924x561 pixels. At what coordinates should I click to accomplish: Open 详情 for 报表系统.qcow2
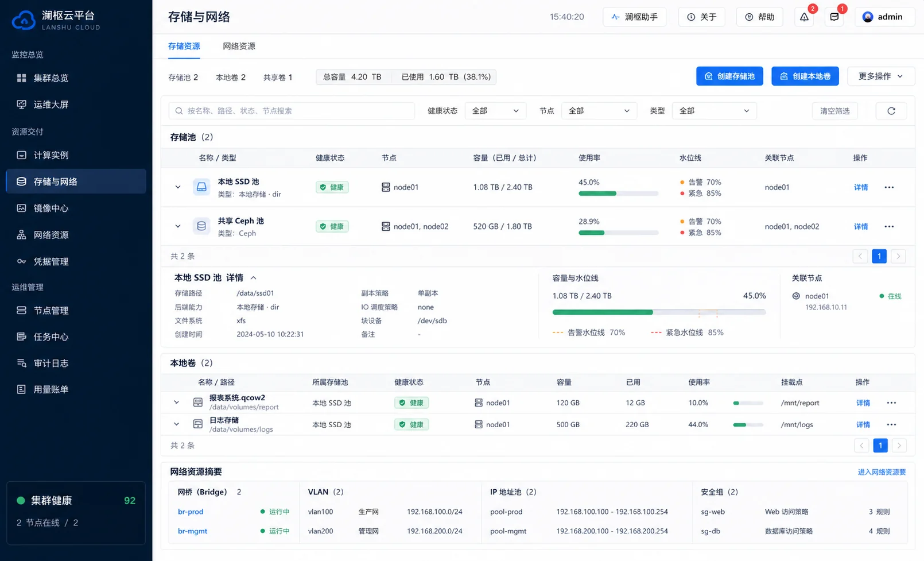pos(863,403)
